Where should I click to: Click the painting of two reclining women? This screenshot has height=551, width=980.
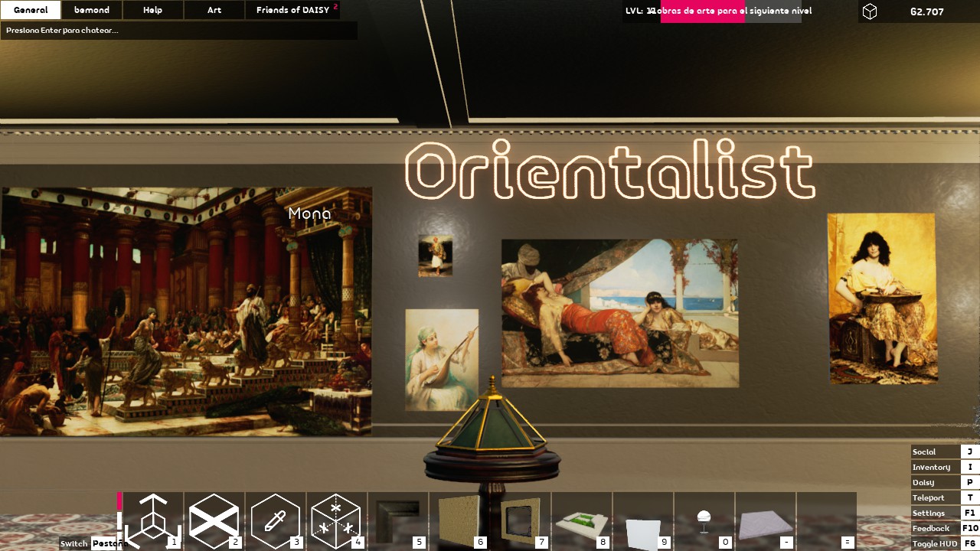pyautogui.click(x=620, y=313)
